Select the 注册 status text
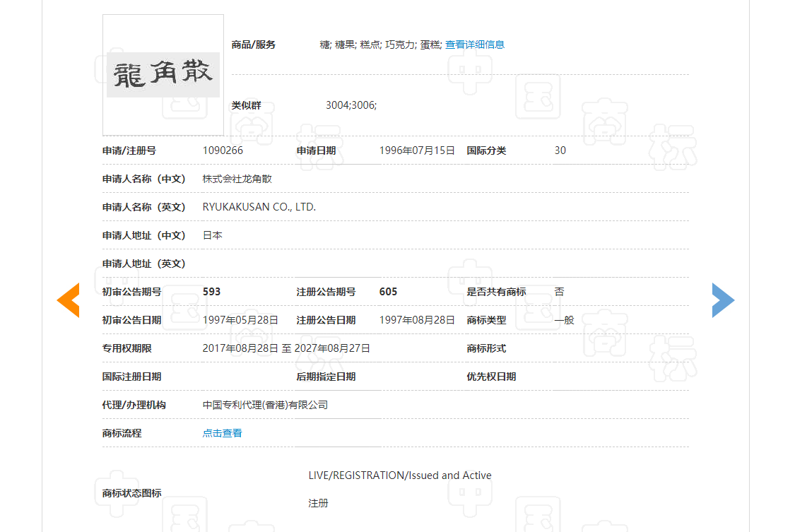The height and width of the screenshot is (532, 807). tap(318, 503)
